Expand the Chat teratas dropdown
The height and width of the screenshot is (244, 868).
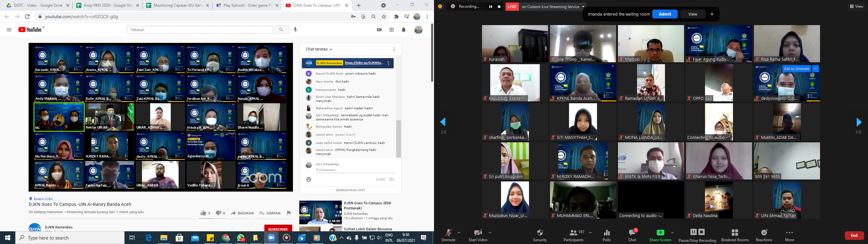(319, 49)
